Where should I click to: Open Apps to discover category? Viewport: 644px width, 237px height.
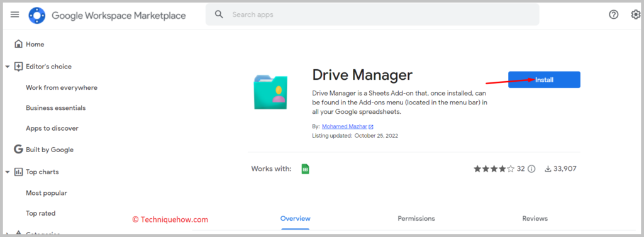(52, 128)
